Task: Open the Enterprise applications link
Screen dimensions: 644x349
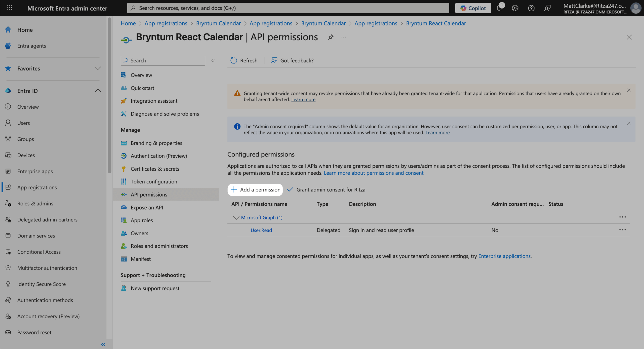Action: pos(504,256)
